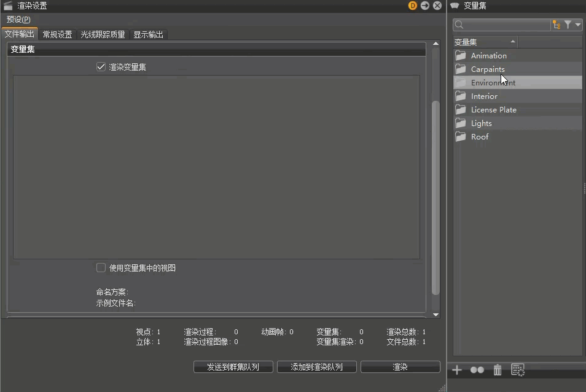586x392 pixels.
Task: Click the funnel filter icon
Action: pos(568,25)
